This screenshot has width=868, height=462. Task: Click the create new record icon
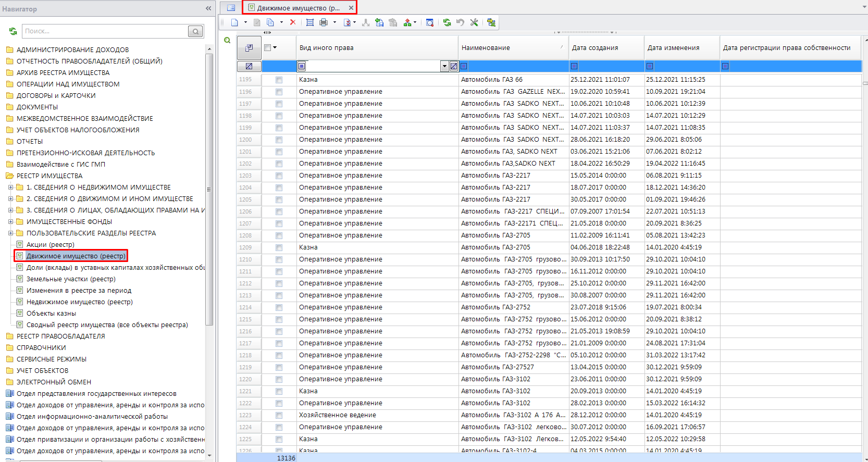tap(234, 22)
